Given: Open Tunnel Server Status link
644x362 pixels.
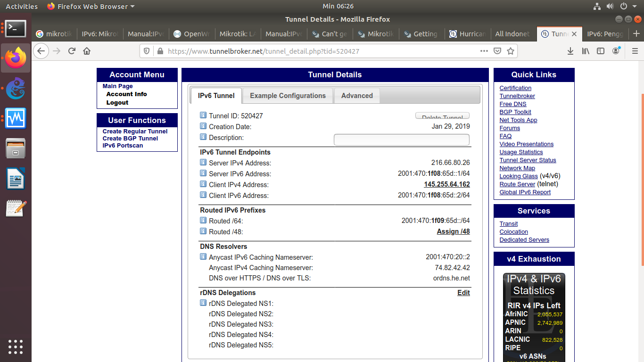Looking at the screenshot, I should pos(528,160).
